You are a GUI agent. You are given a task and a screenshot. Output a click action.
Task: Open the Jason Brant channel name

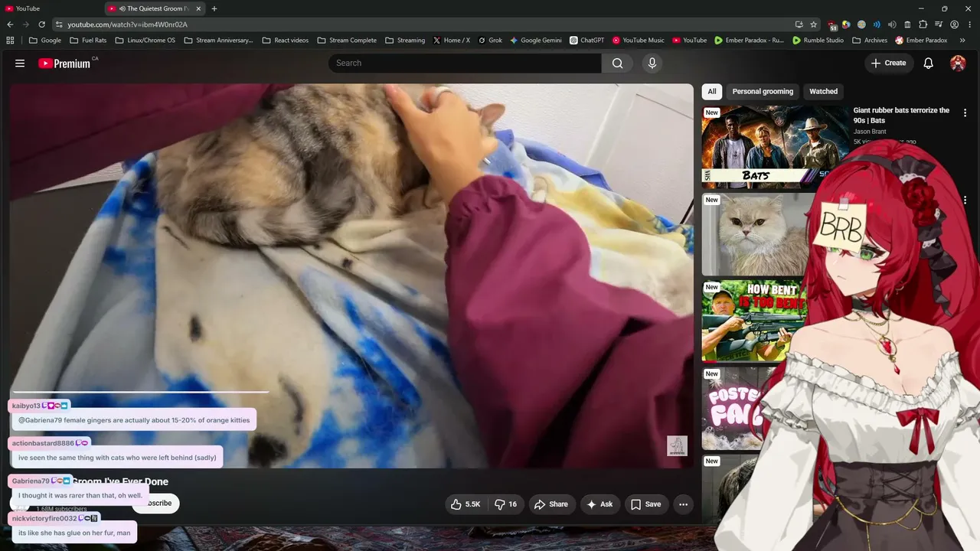pyautogui.click(x=870, y=132)
